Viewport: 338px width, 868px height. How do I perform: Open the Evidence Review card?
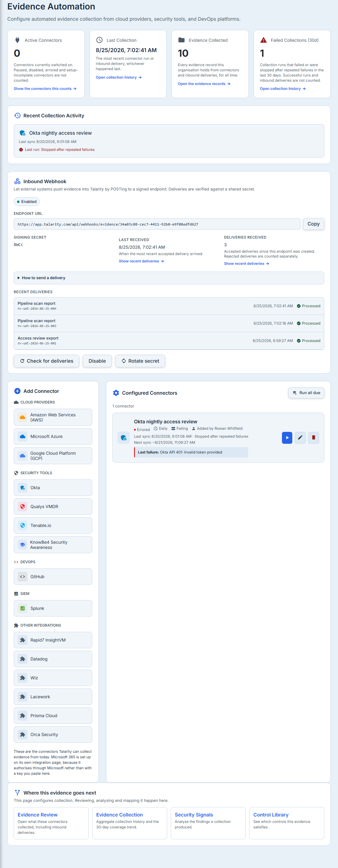[51, 823]
